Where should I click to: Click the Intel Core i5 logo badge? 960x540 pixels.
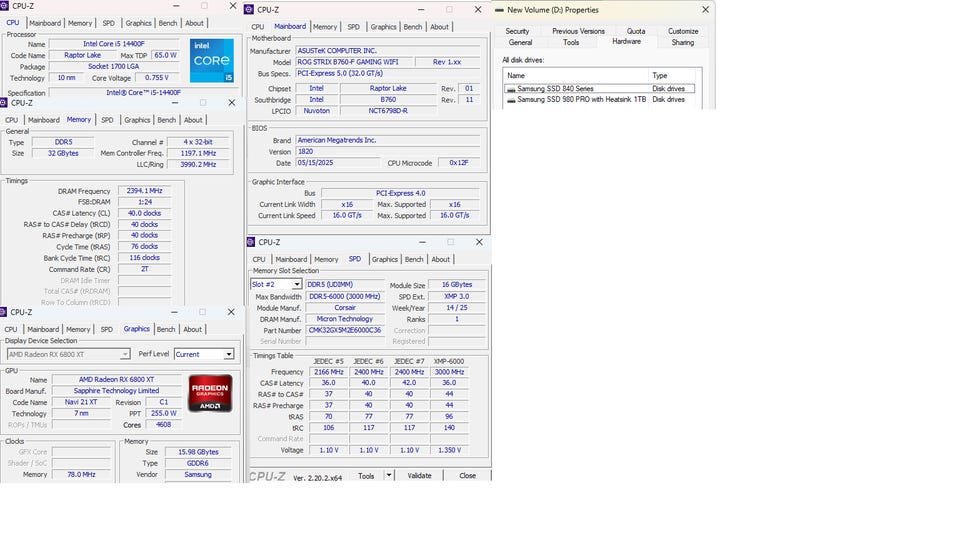(x=211, y=61)
